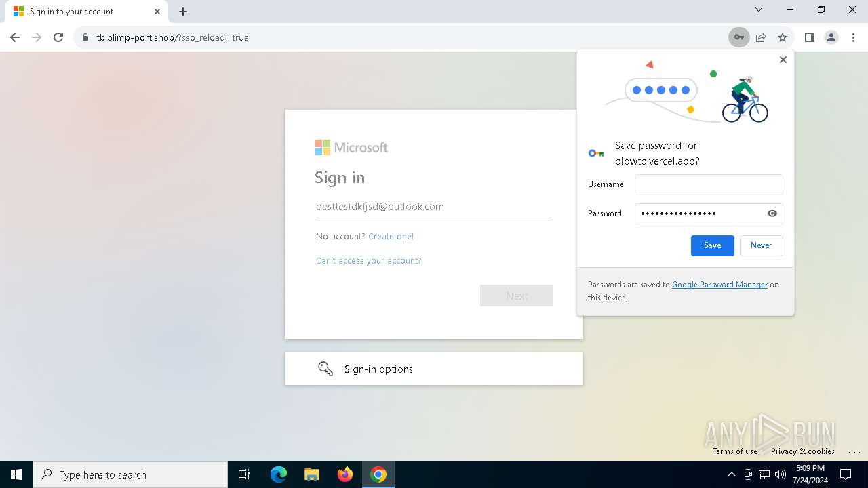The image size is (868, 488).
Task: Share this page using the share icon
Action: coord(761,37)
